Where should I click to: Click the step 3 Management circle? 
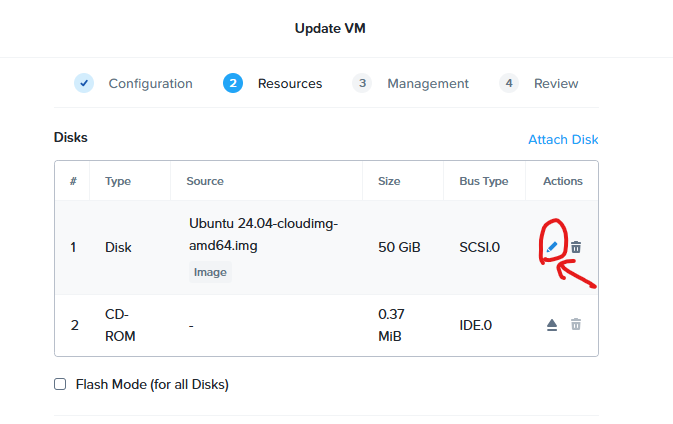[x=362, y=83]
